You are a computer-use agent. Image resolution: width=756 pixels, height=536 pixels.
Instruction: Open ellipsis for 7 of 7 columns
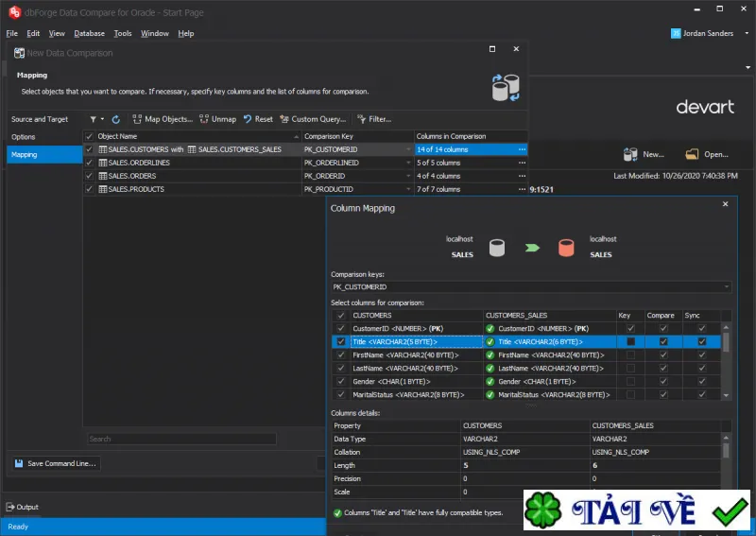pyautogui.click(x=522, y=189)
